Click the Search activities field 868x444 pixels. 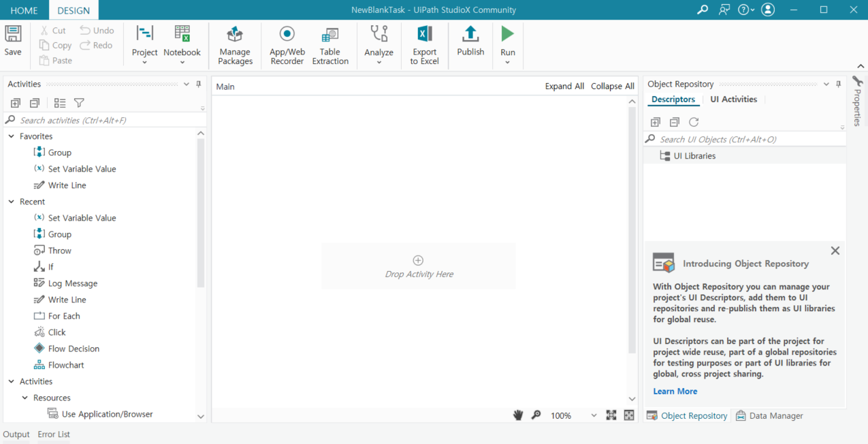(x=104, y=120)
